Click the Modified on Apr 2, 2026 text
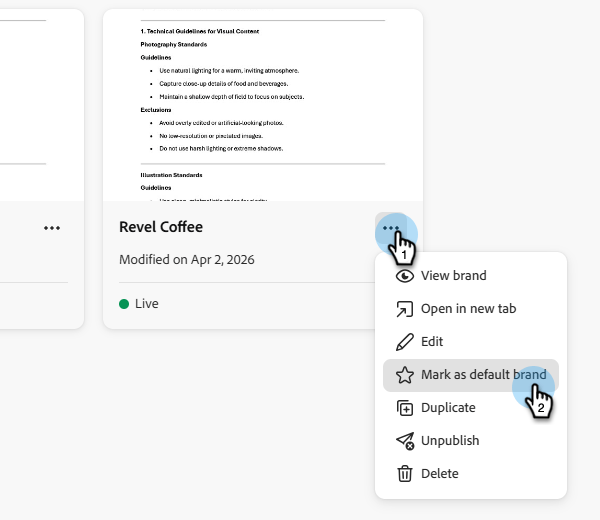This screenshot has height=520, width=600. 187,259
